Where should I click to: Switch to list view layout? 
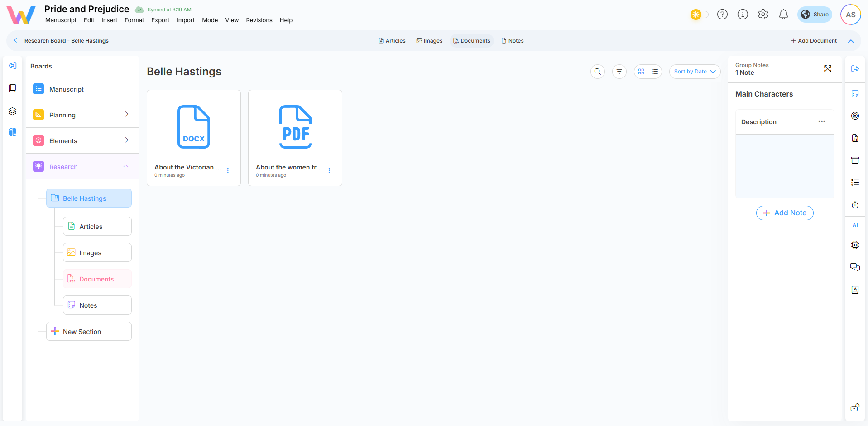tap(655, 72)
